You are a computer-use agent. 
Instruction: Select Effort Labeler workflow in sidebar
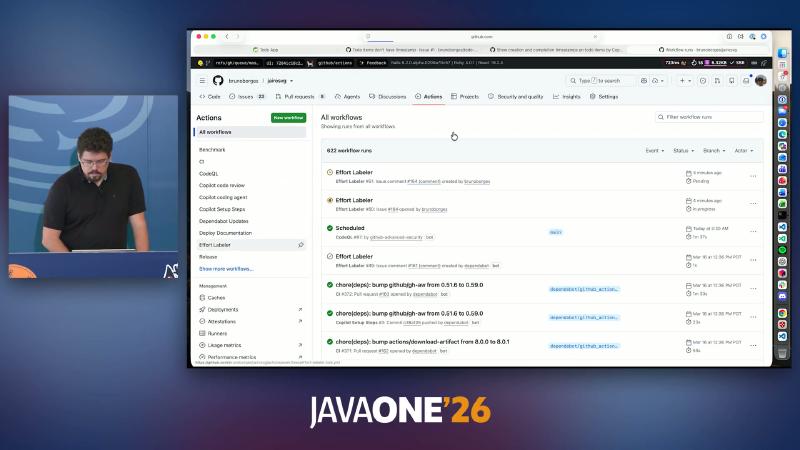(x=250, y=245)
